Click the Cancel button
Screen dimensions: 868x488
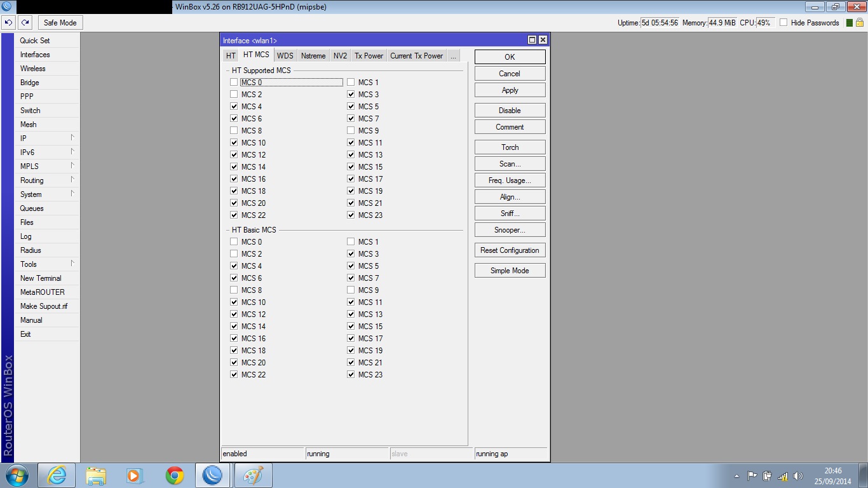pyautogui.click(x=510, y=74)
